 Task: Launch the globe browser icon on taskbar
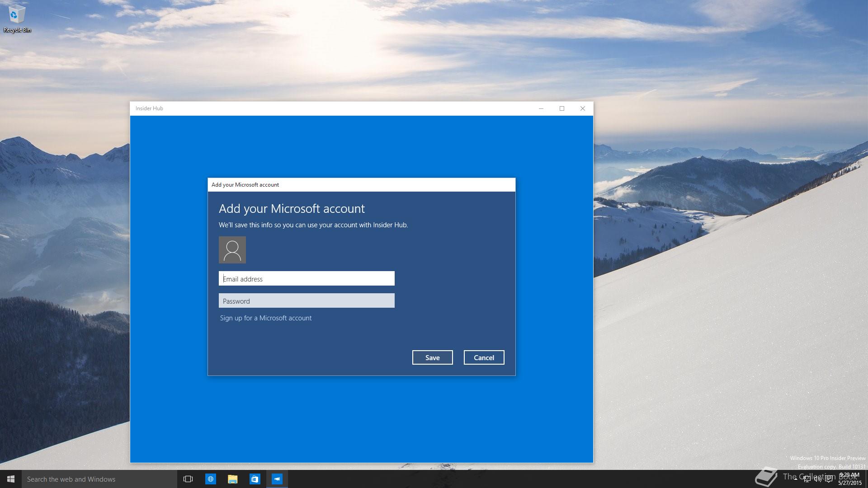(x=210, y=479)
